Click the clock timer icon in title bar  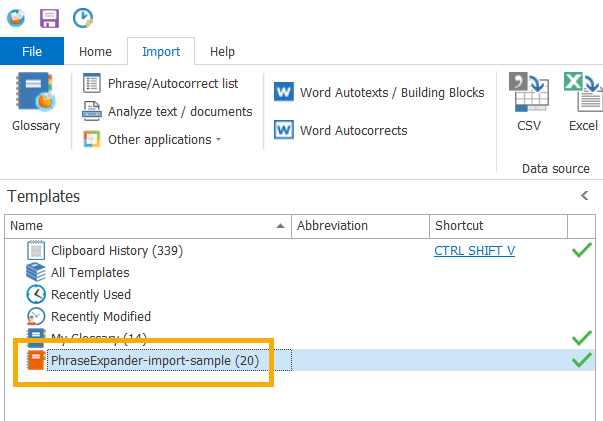click(x=83, y=17)
